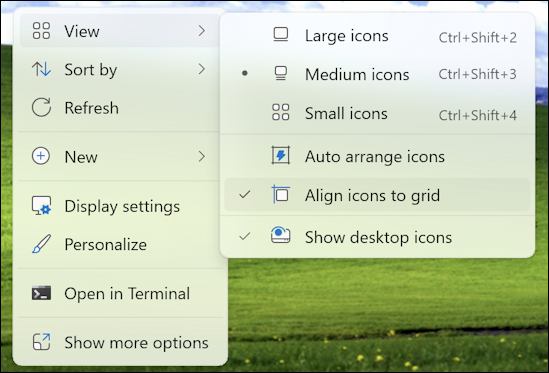Switch to Small icons label
Viewport: 549px width, 373px height.
(x=346, y=113)
